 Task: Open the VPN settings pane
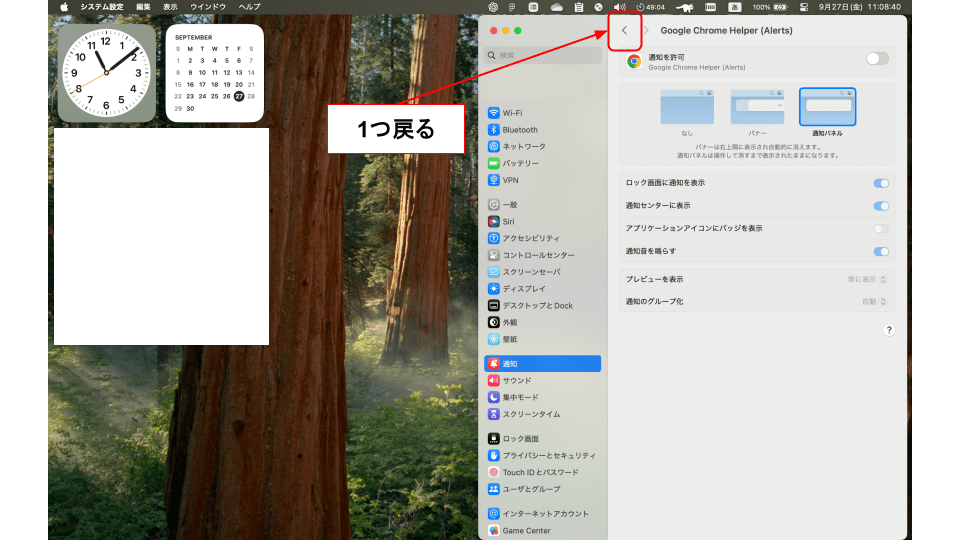click(x=510, y=180)
